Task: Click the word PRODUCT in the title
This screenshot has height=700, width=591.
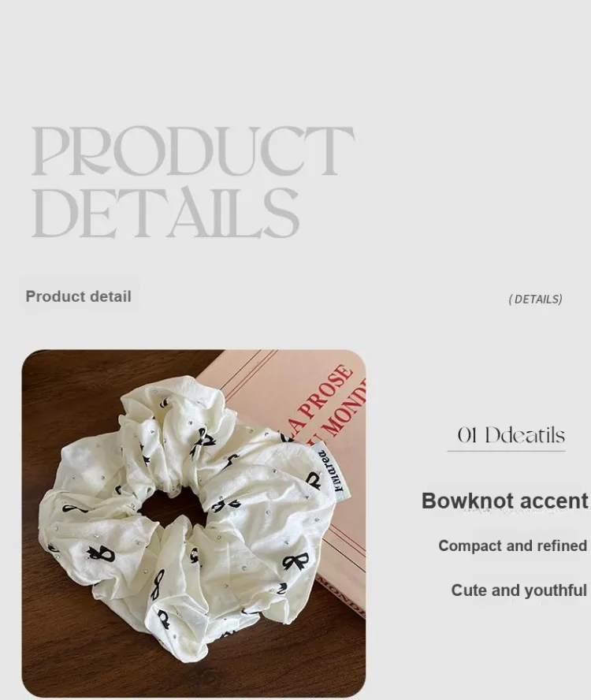Action: (x=193, y=151)
